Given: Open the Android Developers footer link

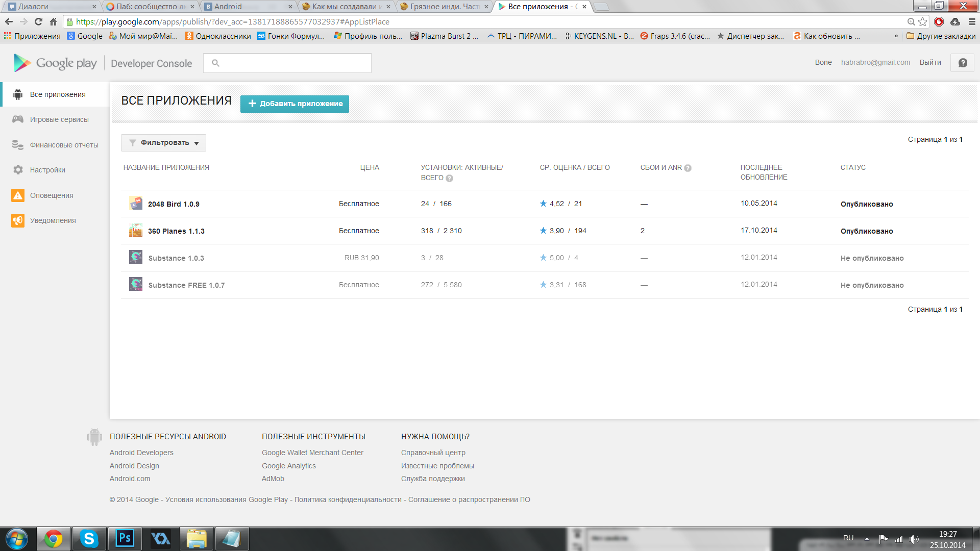Looking at the screenshot, I should pos(141,453).
